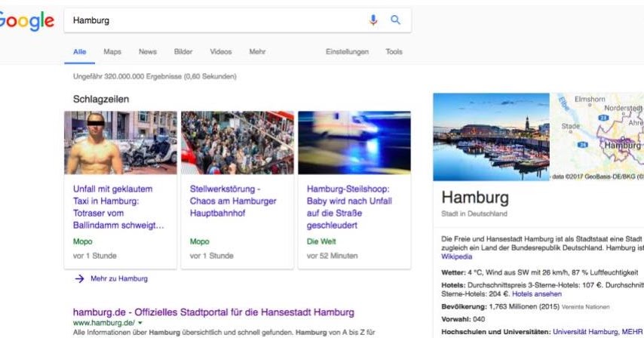Expand the Mehr menu
Screen dimensions: 644x338
pyautogui.click(x=257, y=52)
